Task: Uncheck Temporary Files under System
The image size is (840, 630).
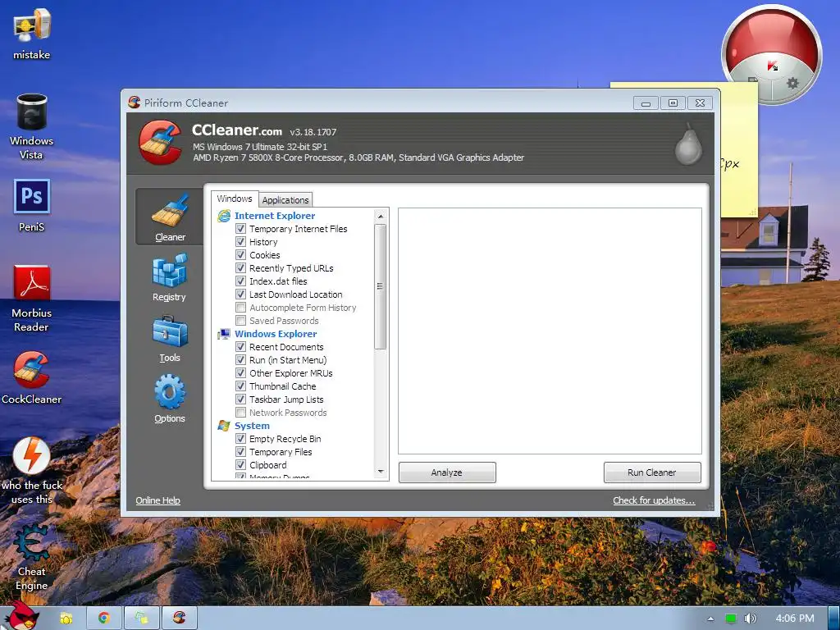Action: (240, 452)
